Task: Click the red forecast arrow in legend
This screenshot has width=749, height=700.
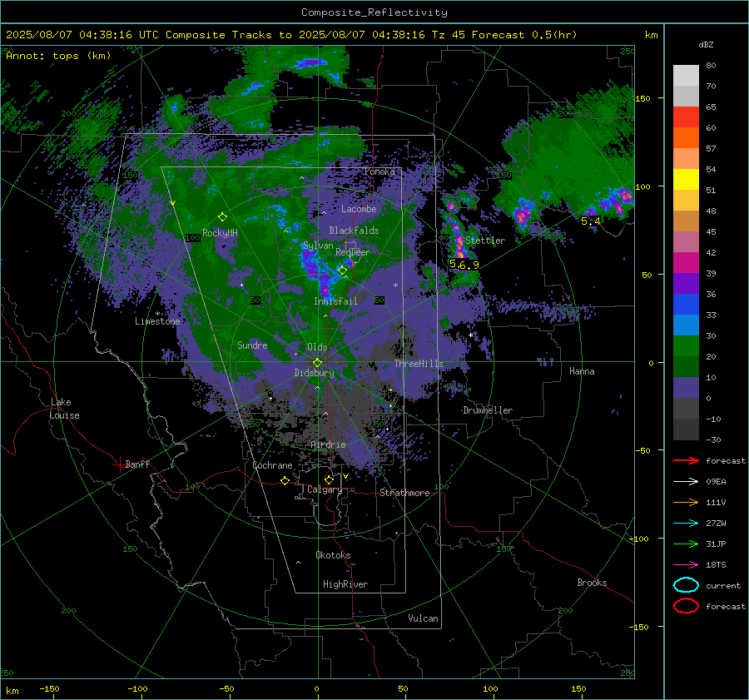Action: pyautogui.click(x=686, y=460)
